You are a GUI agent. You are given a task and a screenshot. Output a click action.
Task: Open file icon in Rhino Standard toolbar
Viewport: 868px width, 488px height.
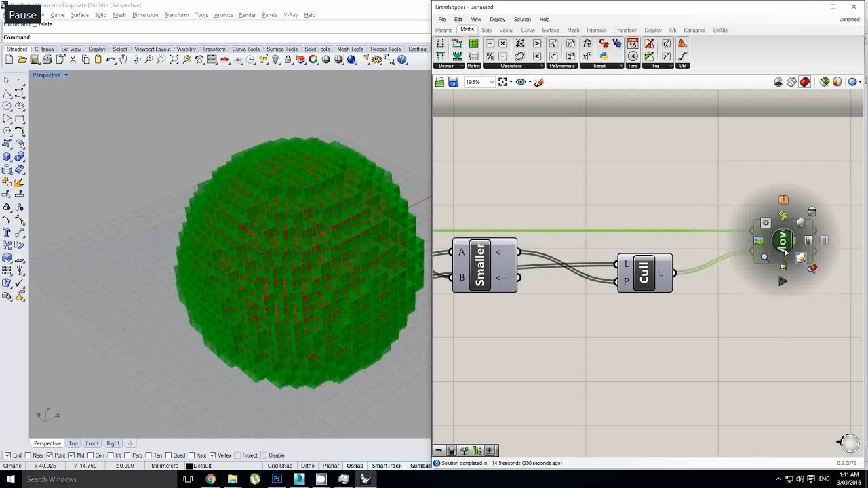22,60
